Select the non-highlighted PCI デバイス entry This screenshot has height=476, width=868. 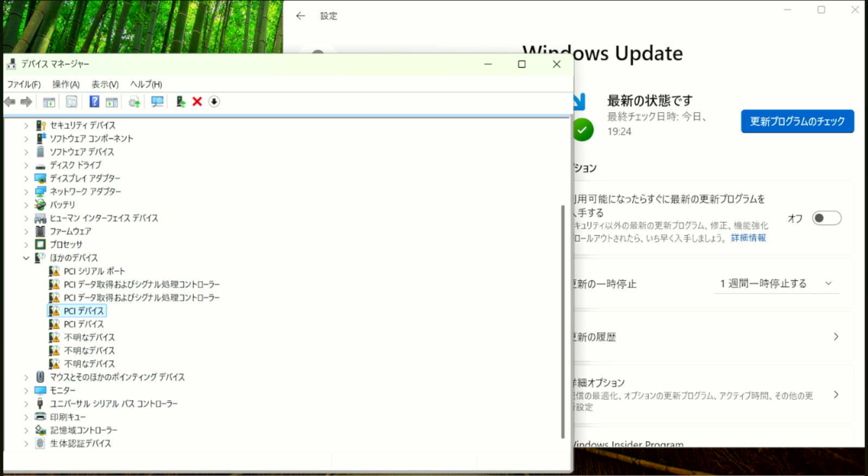(x=84, y=324)
